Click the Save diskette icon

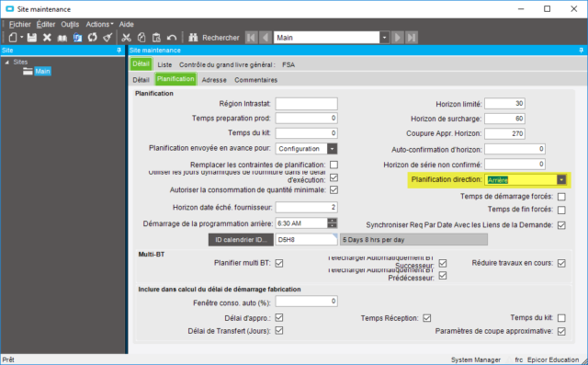[32, 38]
